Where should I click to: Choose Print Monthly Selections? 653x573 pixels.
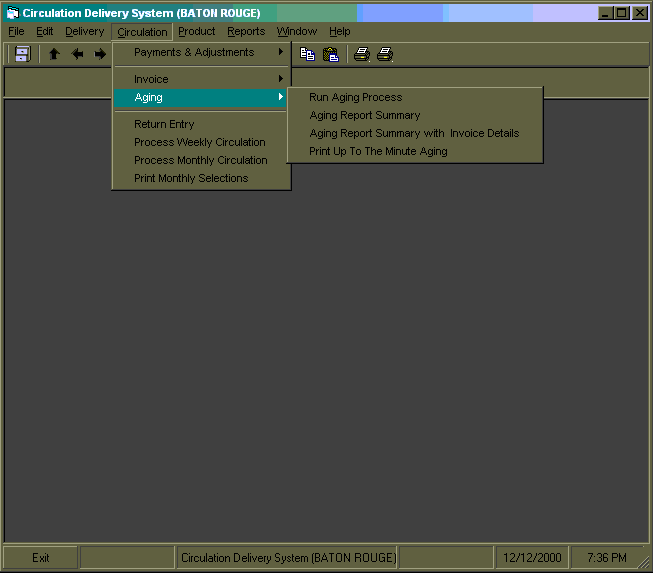click(x=201, y=178)
